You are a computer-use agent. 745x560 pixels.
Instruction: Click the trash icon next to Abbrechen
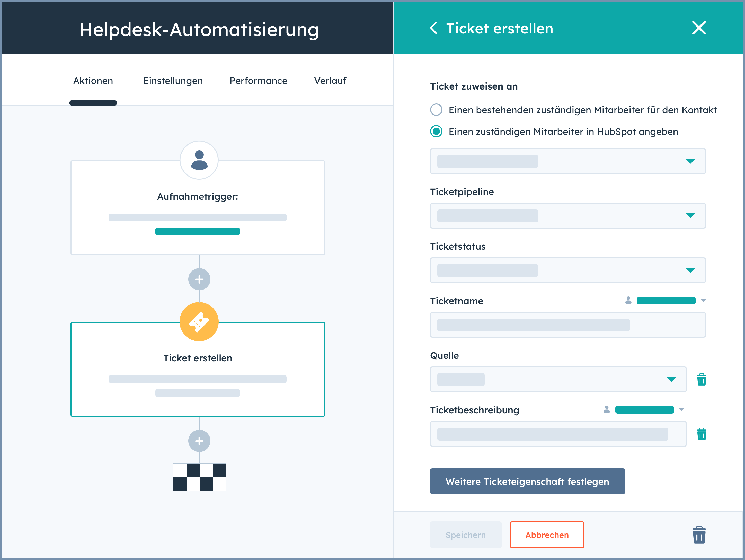click(699, 535)
